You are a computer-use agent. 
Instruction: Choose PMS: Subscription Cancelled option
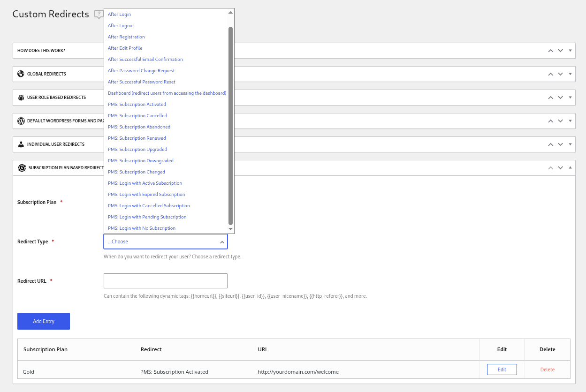pyautogui.click(x=137, y=115)
